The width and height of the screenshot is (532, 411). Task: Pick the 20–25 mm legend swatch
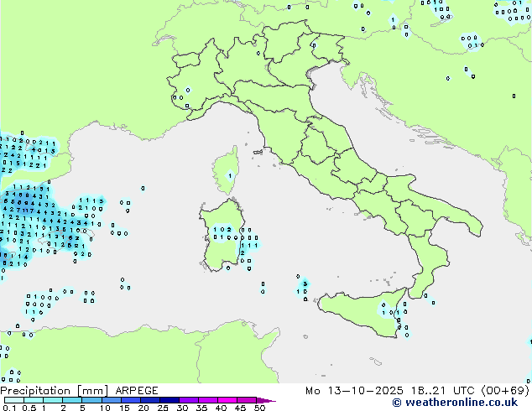tap(149, 400)
